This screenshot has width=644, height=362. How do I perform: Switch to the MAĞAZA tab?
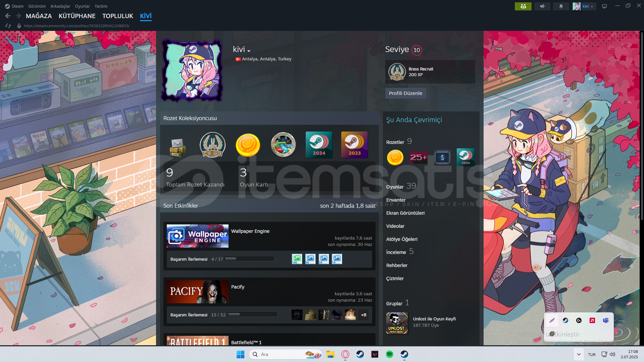[x=39, y=16]
